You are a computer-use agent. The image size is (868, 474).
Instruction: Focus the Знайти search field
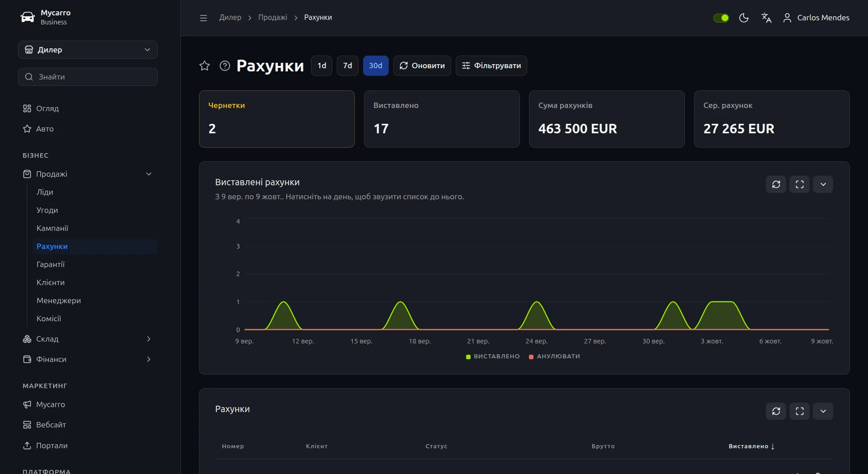(x=88, y=77)
